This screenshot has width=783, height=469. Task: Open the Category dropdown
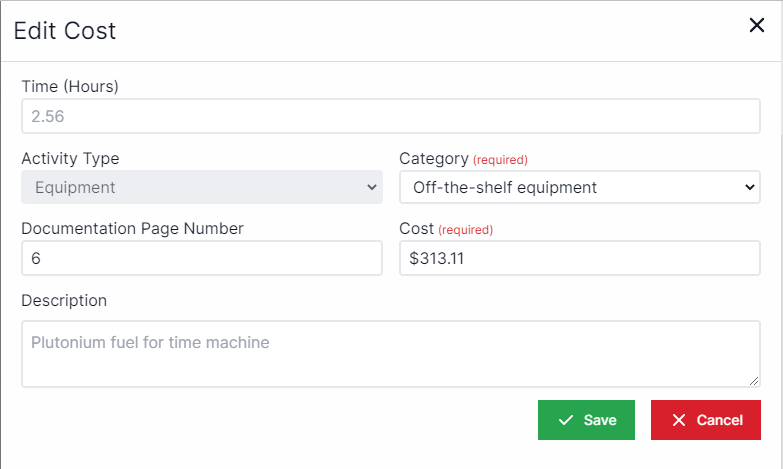tap(579, 187)
